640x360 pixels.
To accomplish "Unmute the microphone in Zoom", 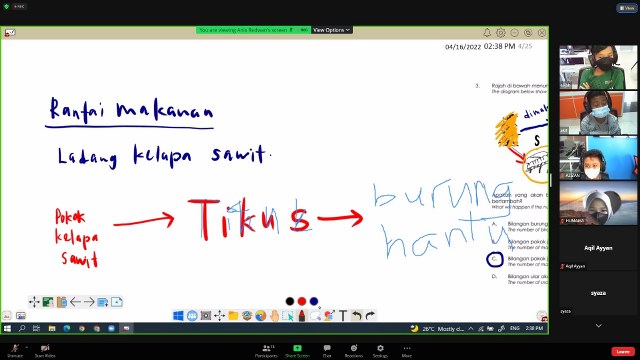I will tap(15, 350).
